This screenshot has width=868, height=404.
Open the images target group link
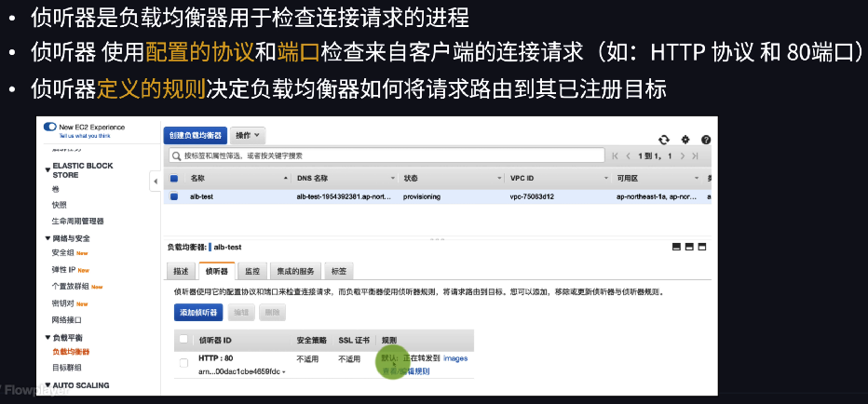click(x=455, y=358)
